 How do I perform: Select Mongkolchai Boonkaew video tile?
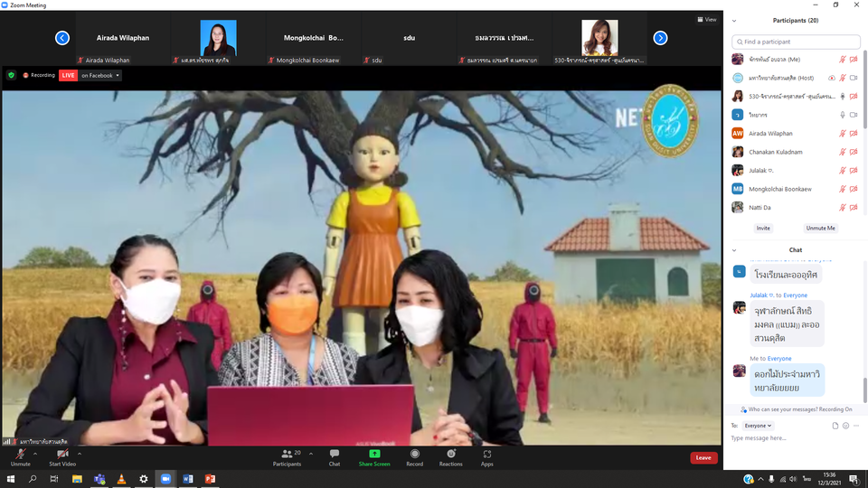coord(314,38)
